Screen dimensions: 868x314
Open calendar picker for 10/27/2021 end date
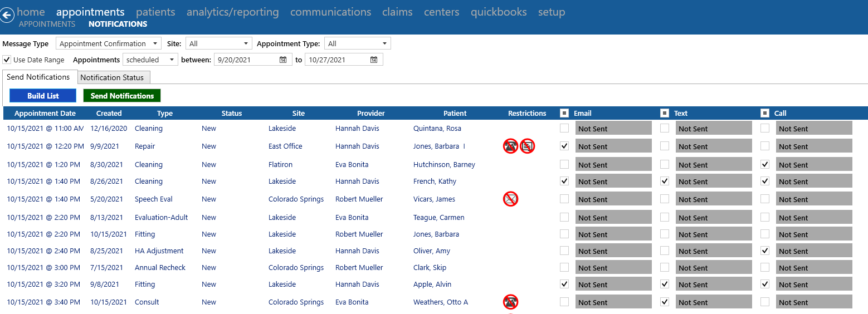[374, 60]
